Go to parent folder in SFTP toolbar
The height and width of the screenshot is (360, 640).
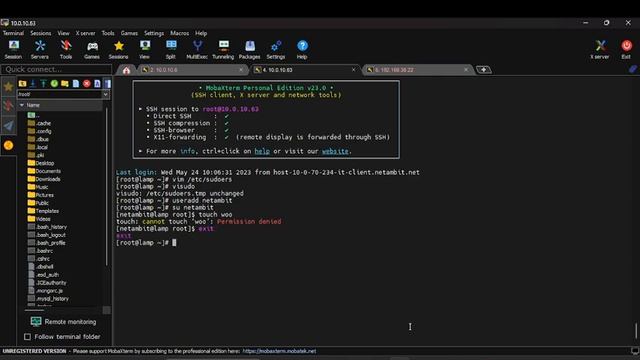22,84
